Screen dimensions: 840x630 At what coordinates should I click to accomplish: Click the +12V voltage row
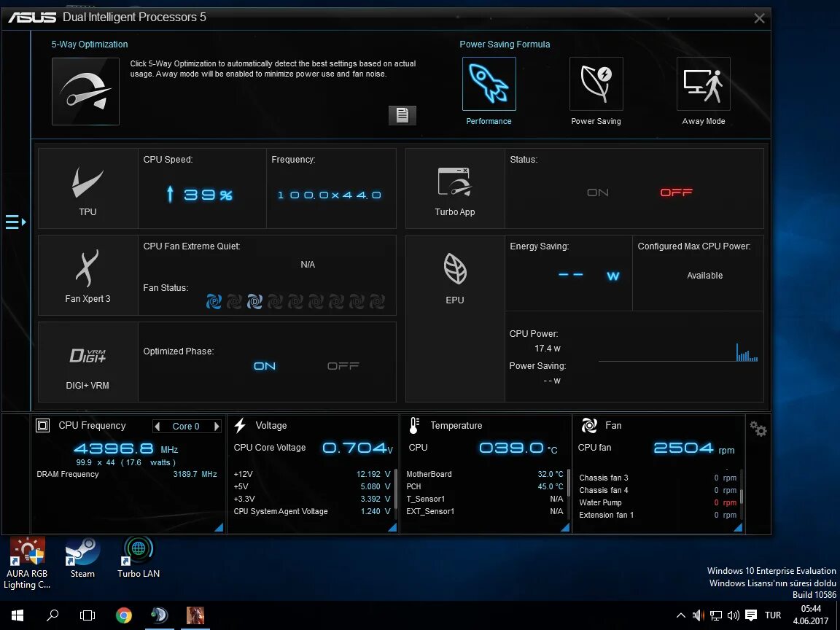coord(312,474)
